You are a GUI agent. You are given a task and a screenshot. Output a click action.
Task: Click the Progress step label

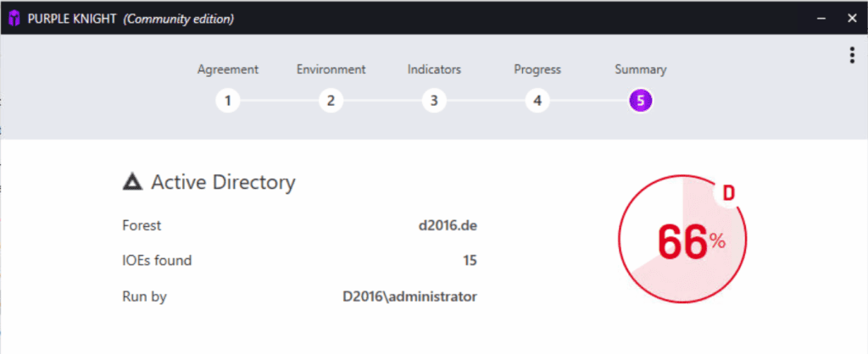[x=537, y=69]
